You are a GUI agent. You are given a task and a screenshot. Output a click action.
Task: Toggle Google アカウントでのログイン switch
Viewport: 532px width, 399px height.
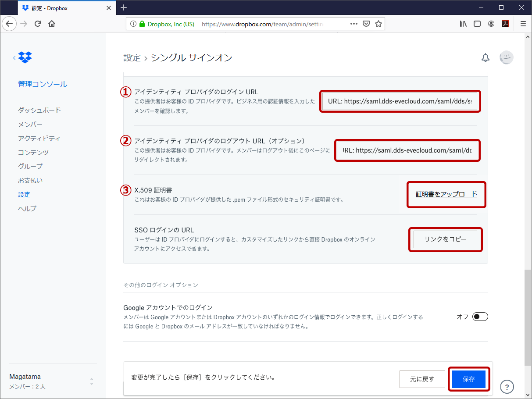480,317
